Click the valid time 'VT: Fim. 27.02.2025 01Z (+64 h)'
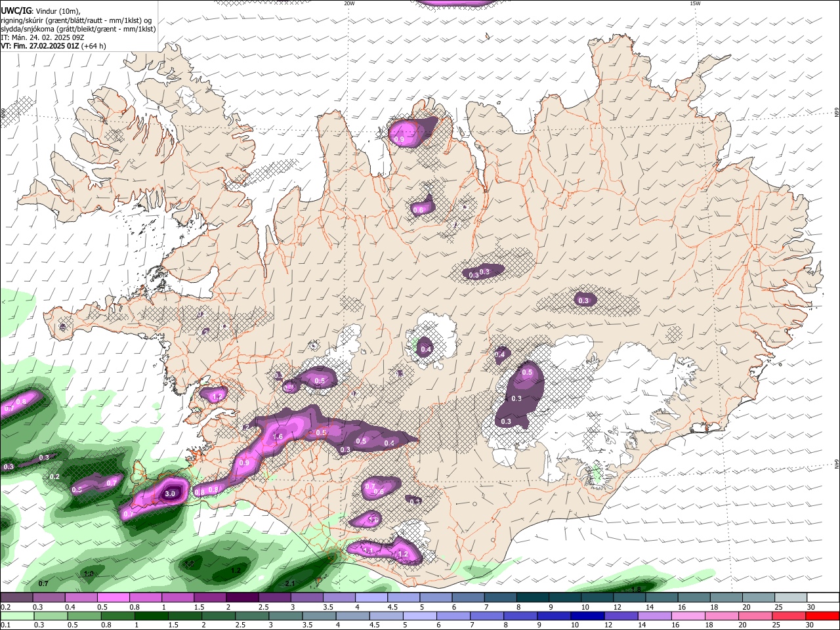840x630 pixels. point(53,46)
